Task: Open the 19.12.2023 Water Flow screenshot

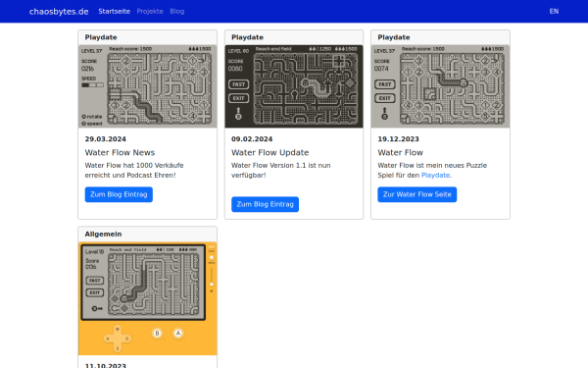Action: tap(440, 86)
